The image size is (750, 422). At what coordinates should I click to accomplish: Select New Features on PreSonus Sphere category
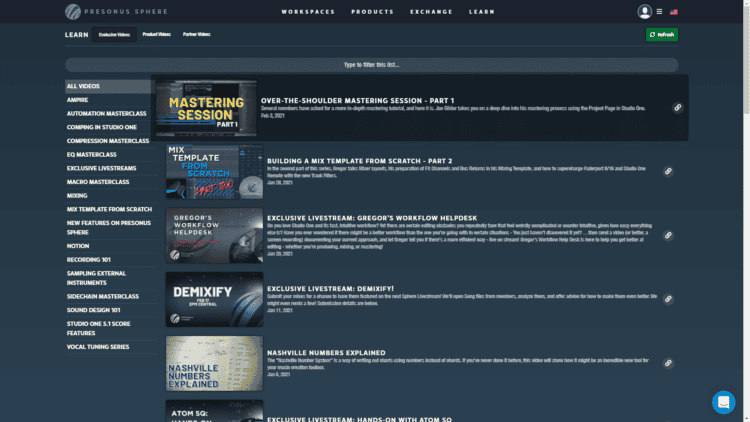111,228
